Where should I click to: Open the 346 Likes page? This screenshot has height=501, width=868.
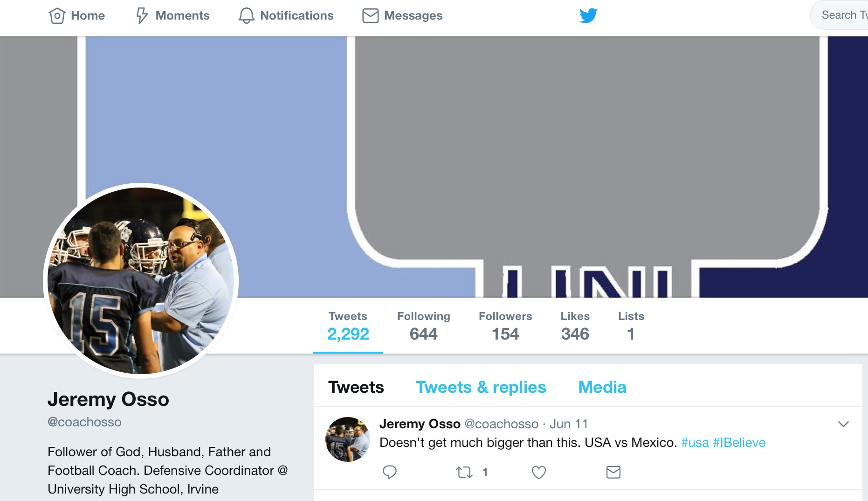point(575,326)
